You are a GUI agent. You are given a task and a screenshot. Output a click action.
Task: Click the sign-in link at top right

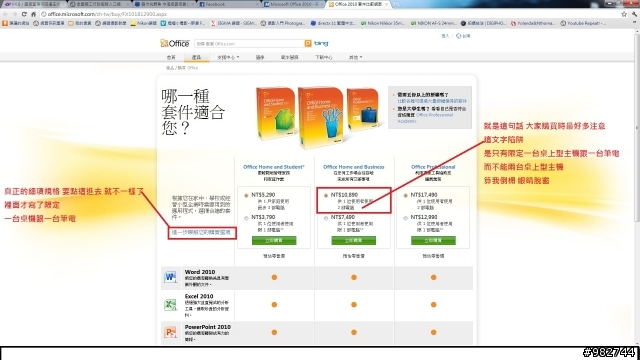click(445, 36)
